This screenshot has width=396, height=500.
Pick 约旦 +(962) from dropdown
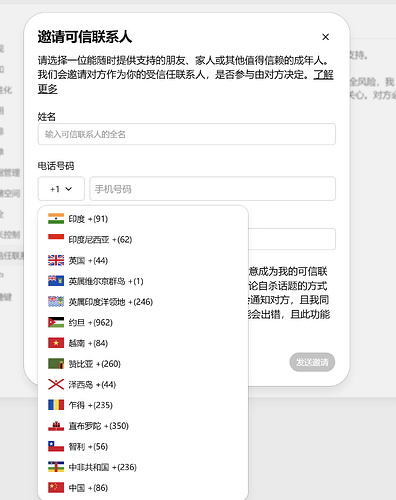tap(143, 322)
